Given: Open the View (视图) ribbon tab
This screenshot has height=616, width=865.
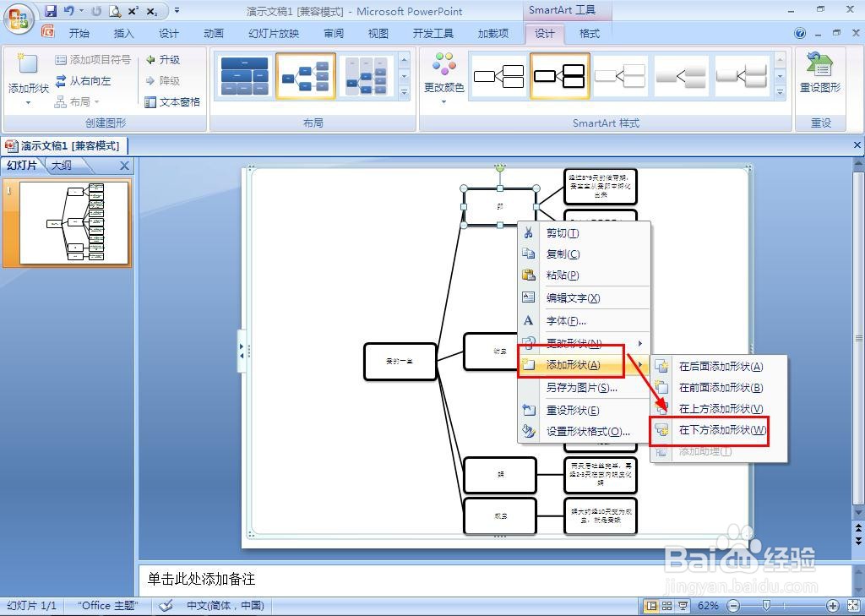Looking at the screenshot, I should click(378, 34).
